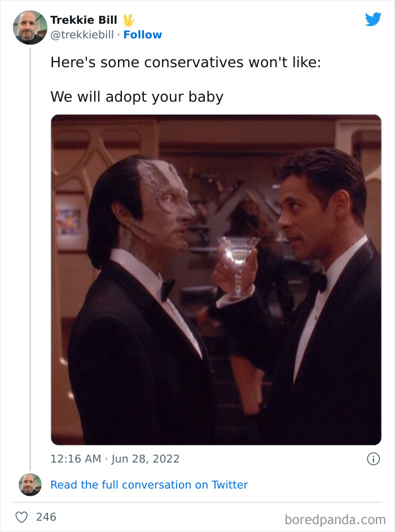Screen dimensions: 395x532
Task: Select the line "We will adopt your baby"
Action: pyautogui.click(x=137, y=97)
